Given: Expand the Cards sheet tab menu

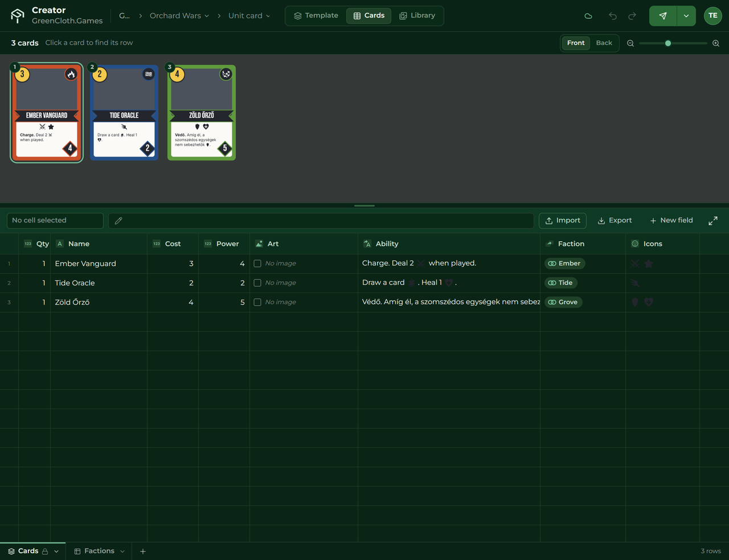Looking at the screenshot, I should (56, 551).
